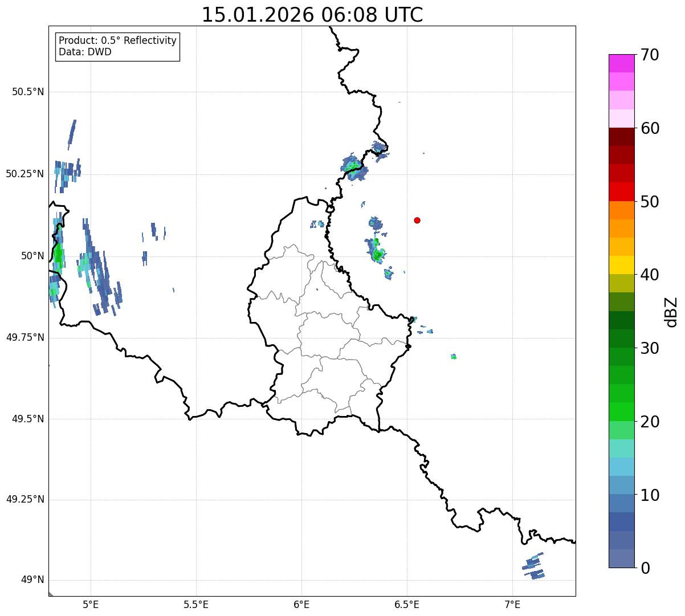The height and width of the screenshot is (616, 685).
Task: Pick the white-pink swatch just above 60 dBZ
Action: pos(621,119)
